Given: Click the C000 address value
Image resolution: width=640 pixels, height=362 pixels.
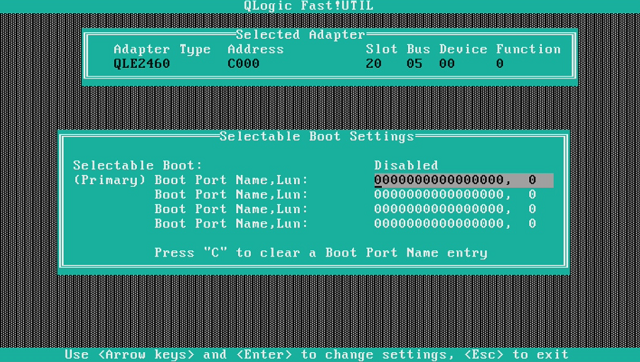Looking at the screenshot, I should [x=243, y=64].
